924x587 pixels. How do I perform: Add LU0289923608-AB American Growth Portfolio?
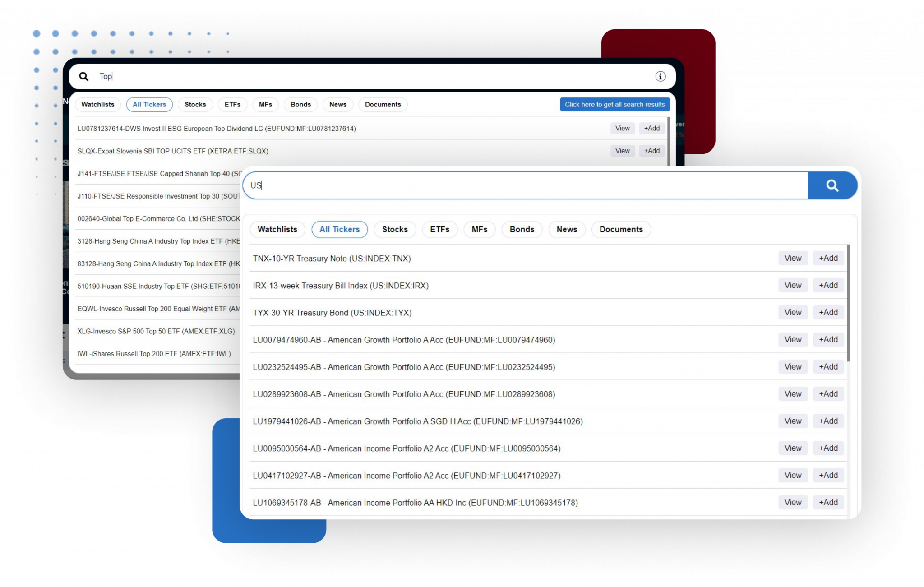(x=828, y=393)
